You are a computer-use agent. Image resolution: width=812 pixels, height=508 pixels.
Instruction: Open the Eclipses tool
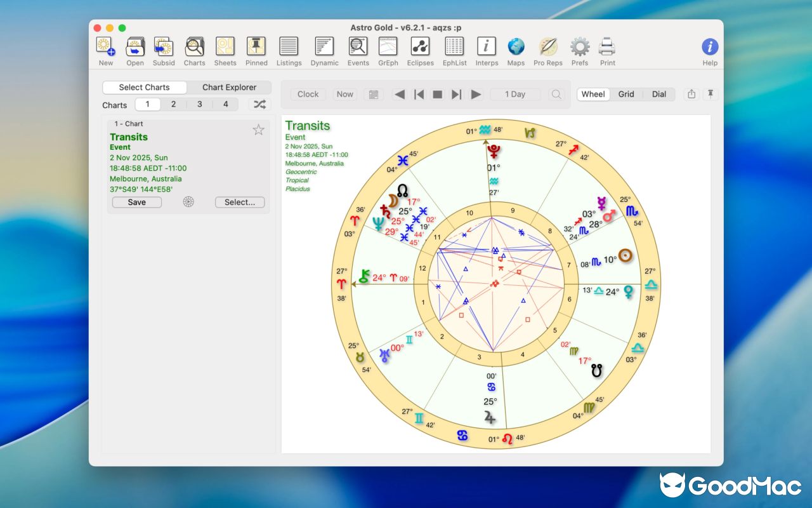click(x=421, y=51)
